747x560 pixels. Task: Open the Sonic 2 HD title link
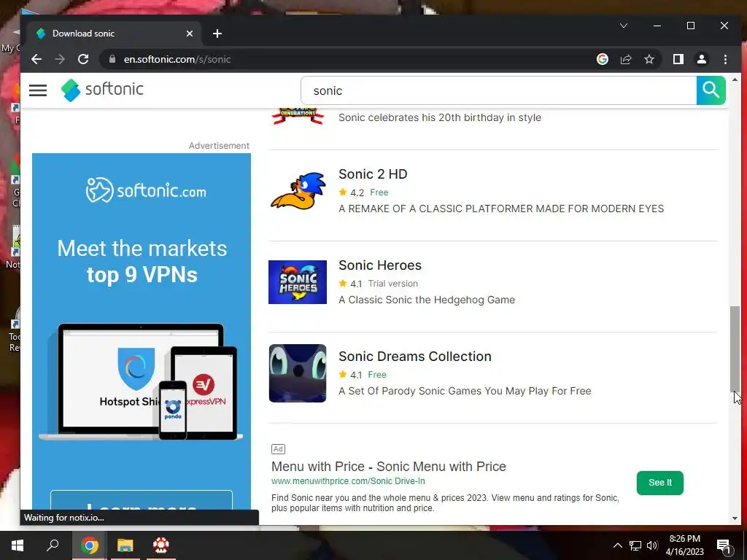(373, 174)
